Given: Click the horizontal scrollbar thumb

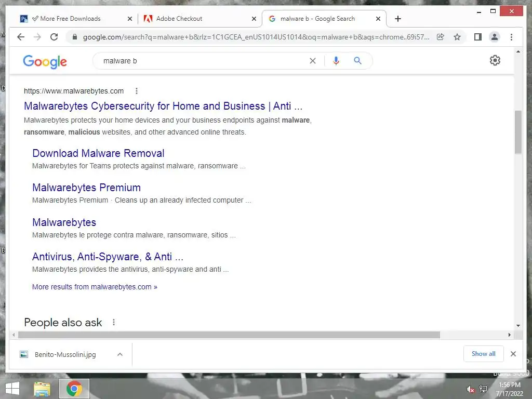Looking at the screenshot, I should pyautogui.click(x=229, y=335).
